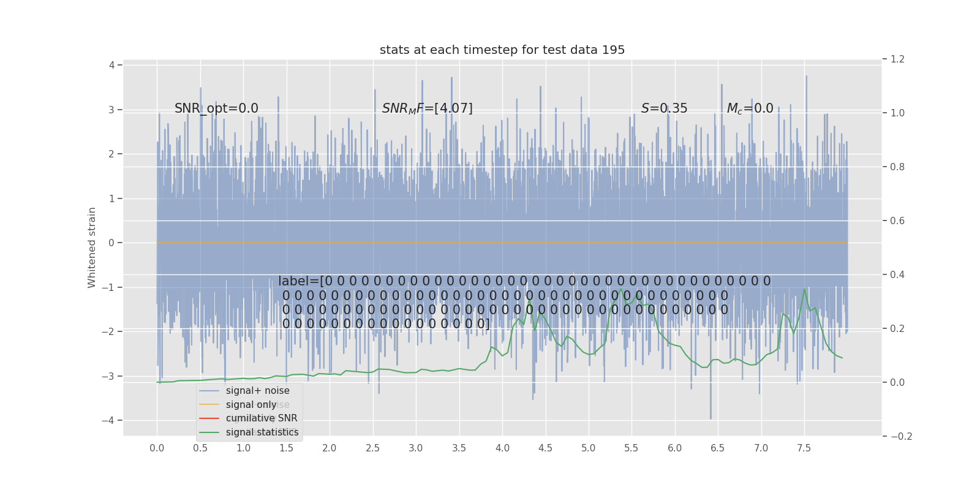980x490 pixels.
Task: Click the x-axis tick label 2.0
Action: click(x=330, y=448)
